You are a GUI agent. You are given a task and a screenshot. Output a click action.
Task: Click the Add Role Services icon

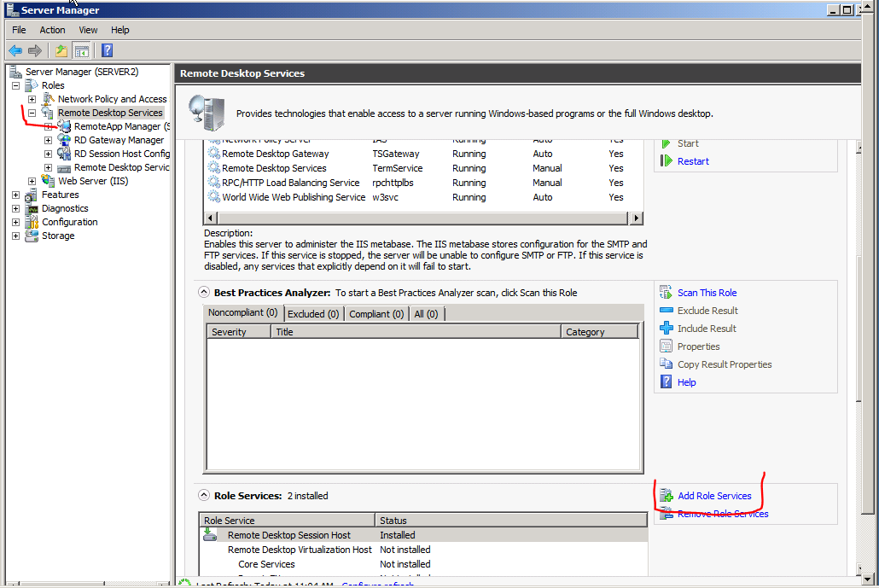click(x=666, y=496)
